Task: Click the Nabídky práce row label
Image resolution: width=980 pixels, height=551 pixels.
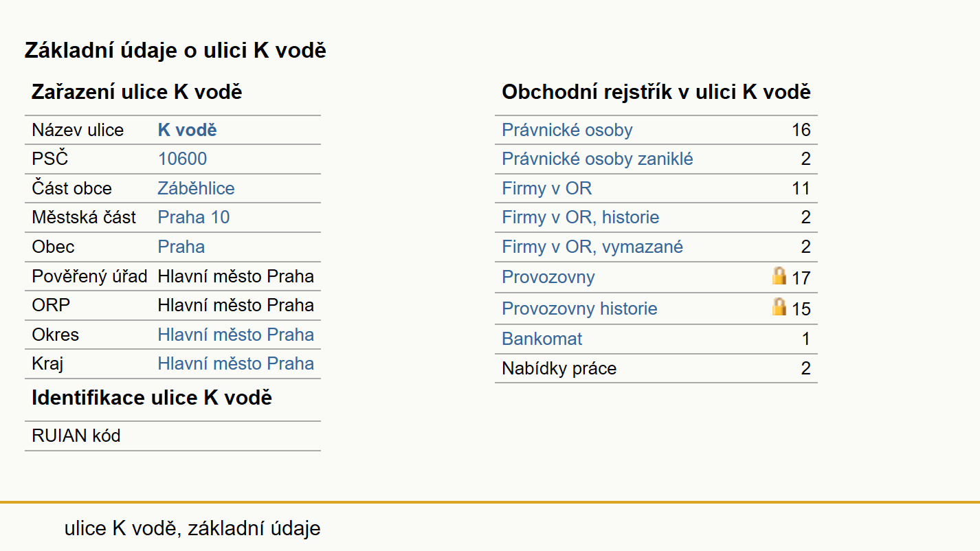Action: click(x=559, y=368)
